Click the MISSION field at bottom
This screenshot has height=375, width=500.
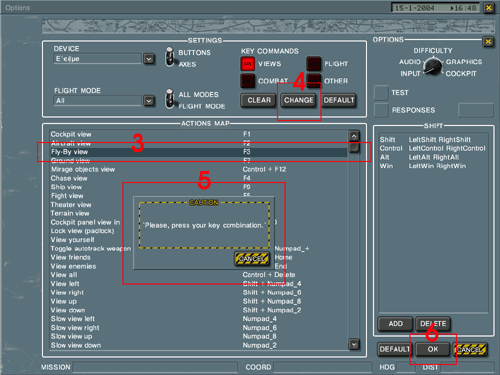point(155,367)
